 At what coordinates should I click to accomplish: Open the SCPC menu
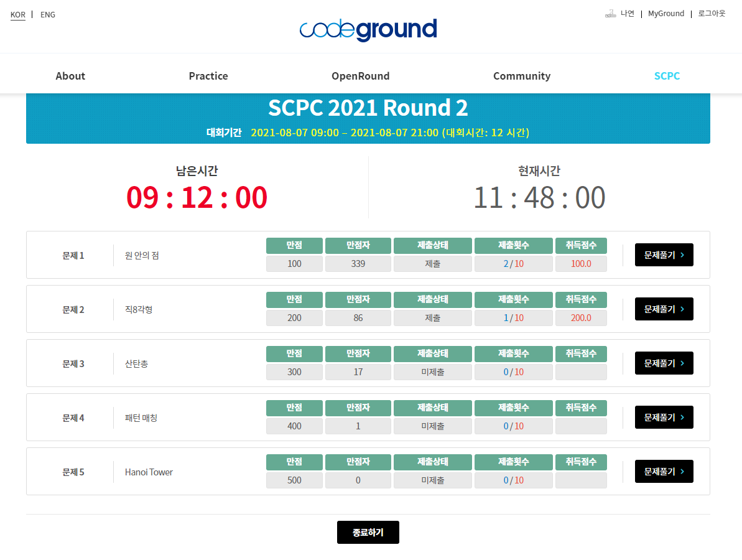[x=667, y=76]
